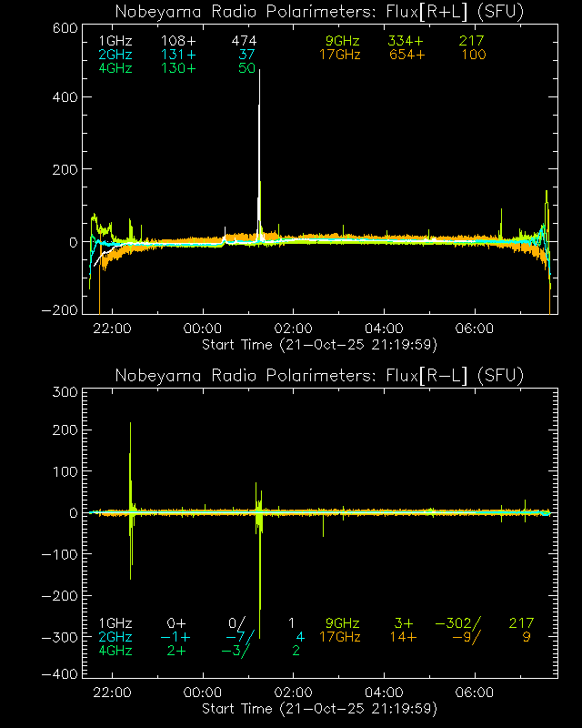The height and width of the screenshot is (728, 582).
Task: Click the -302/ value in bottom legend
Action: (458, 623)
